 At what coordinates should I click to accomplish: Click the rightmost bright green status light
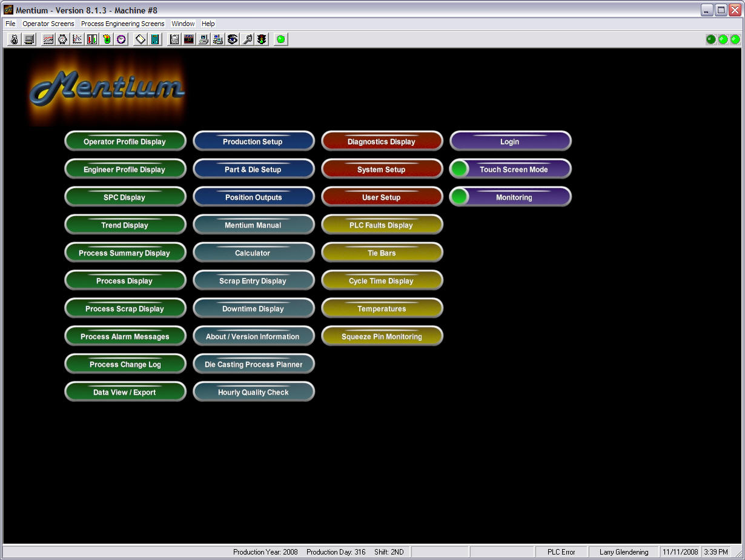[735, 39]
